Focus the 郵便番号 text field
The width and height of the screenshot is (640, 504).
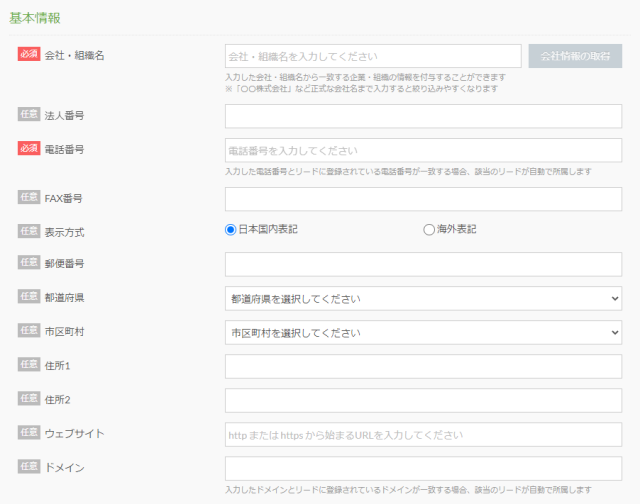[423, 264]
